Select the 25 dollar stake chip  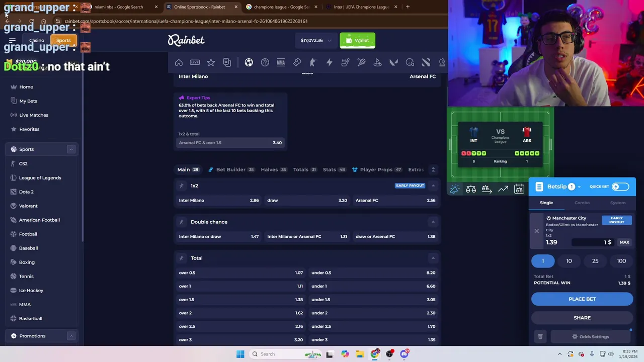click(595, 261)
